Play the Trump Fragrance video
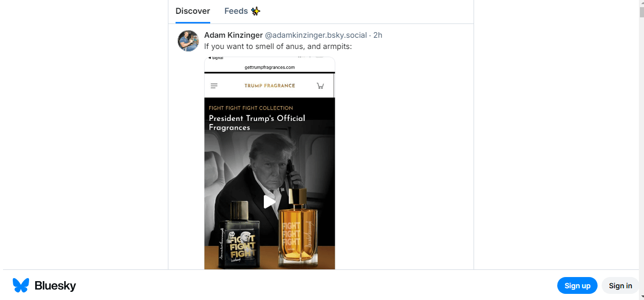This screenshot has width=644, height=300. (269, 202)
